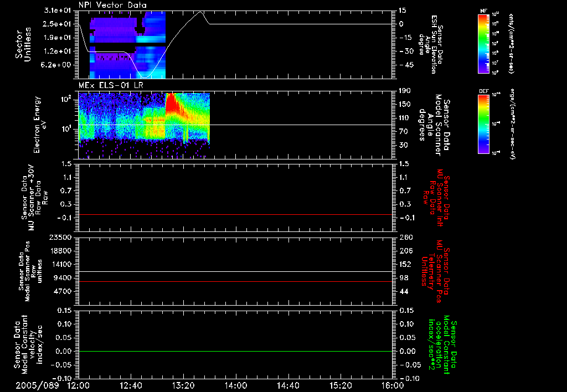This screenshot has height=392, width=567.
Task: Click the 3.1e+01 sector tick value
Action: tap(58, 11)
